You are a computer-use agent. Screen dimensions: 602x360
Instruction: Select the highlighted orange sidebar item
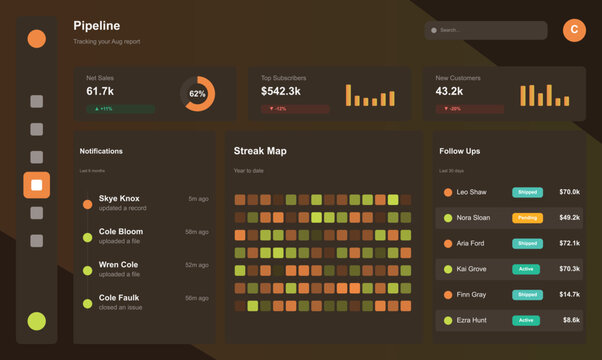[36, 185]
